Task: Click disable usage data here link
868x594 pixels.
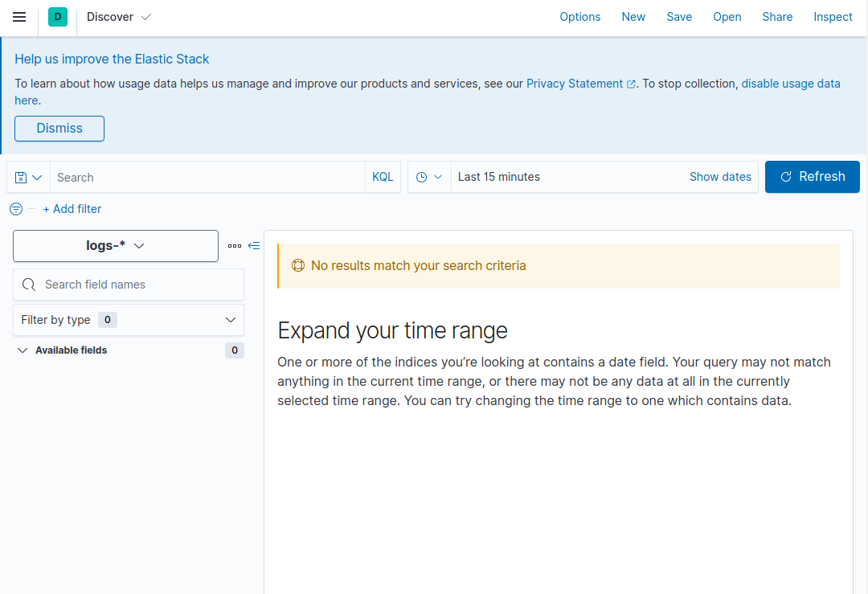Action: (x=791, y=84)
